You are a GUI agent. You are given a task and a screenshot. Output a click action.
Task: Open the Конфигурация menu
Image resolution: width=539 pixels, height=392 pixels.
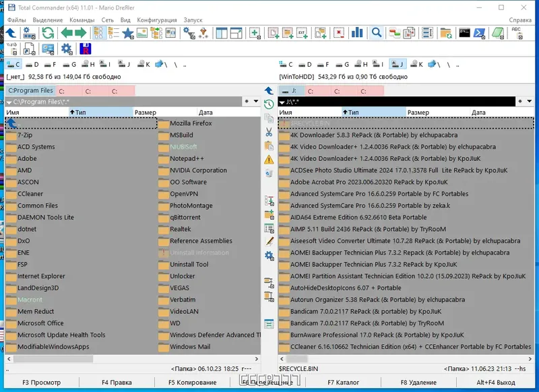(x=159, y=20)
